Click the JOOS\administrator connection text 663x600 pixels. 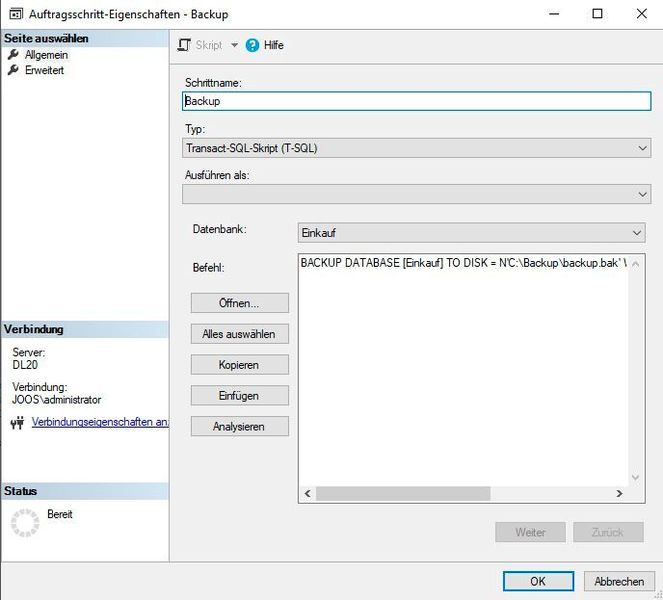coord(57,400)
